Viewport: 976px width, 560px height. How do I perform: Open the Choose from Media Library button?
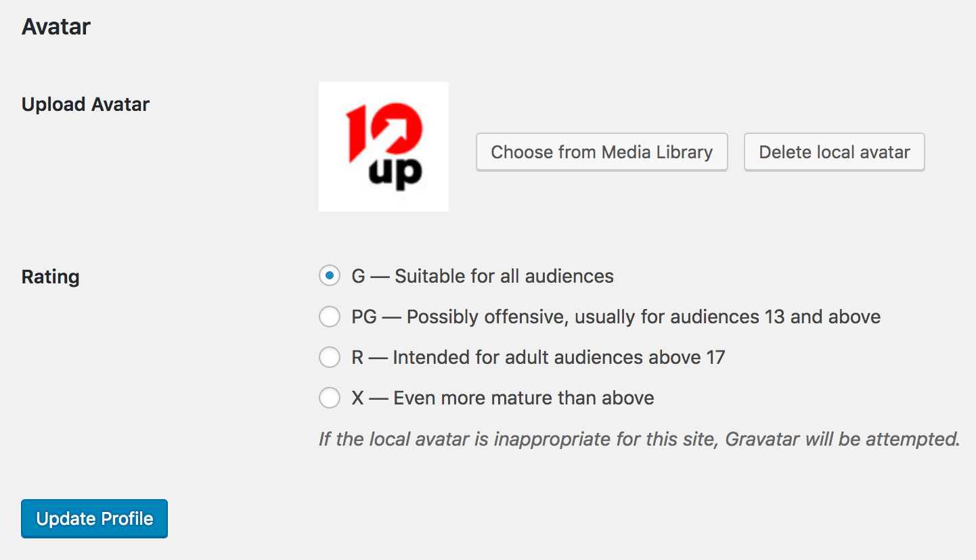602,152
